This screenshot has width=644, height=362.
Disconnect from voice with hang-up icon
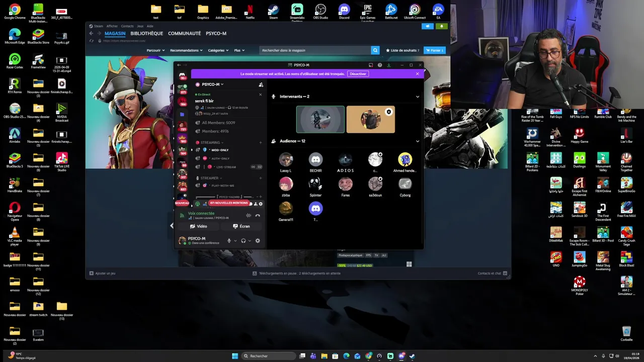(258, 215)
